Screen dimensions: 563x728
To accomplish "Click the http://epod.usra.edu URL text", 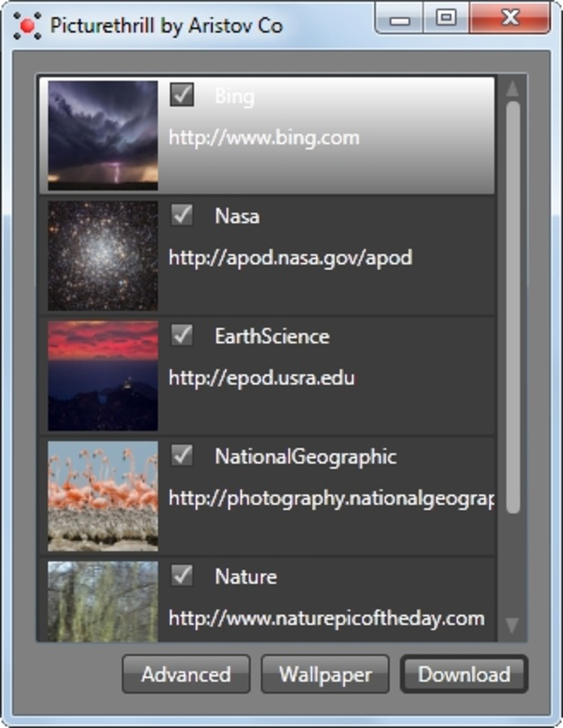I will (262, 378).
